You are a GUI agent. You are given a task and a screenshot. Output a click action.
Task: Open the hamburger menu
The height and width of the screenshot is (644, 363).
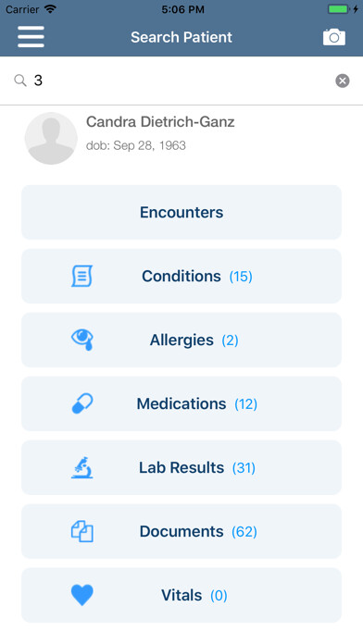click(x=31, y=37)
